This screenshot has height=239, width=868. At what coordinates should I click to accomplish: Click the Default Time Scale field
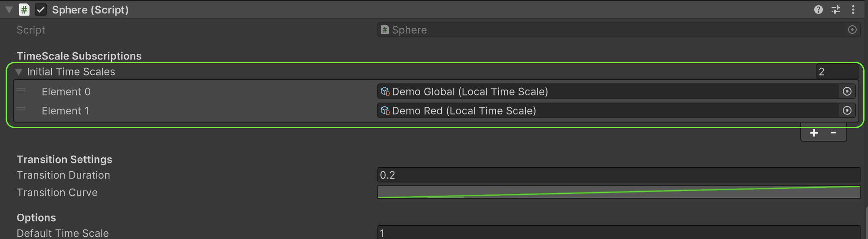(618, 233)
